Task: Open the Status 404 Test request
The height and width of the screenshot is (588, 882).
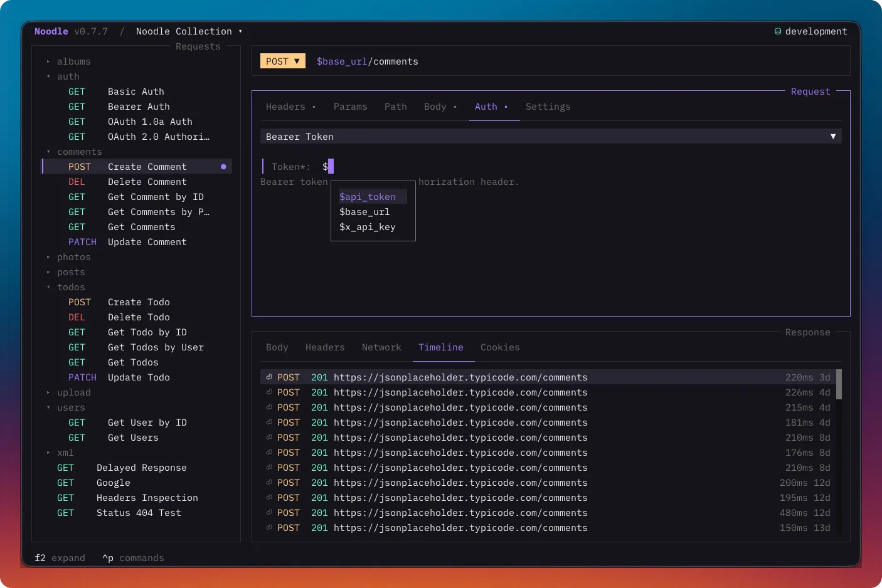Action: [x=137, y=513]
